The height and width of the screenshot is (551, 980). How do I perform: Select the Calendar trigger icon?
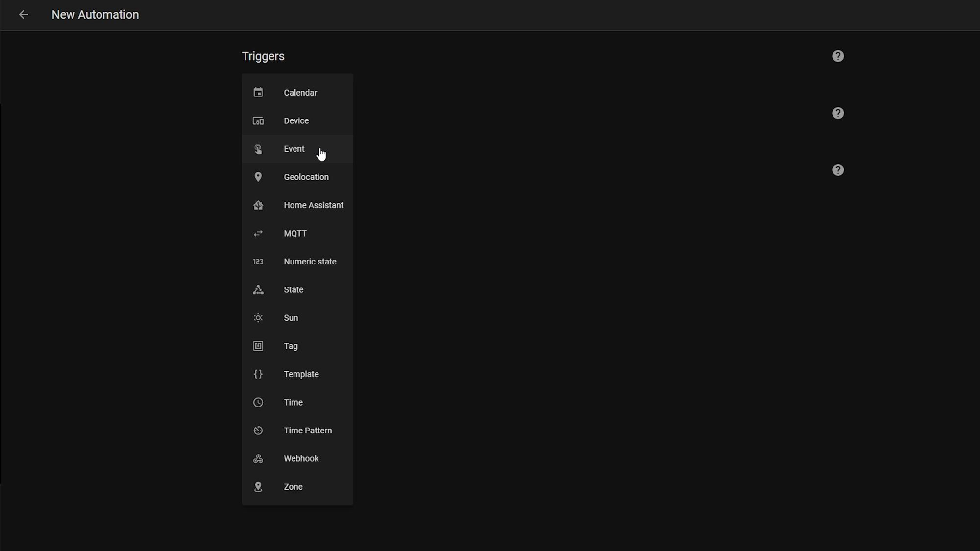(258, 92)
